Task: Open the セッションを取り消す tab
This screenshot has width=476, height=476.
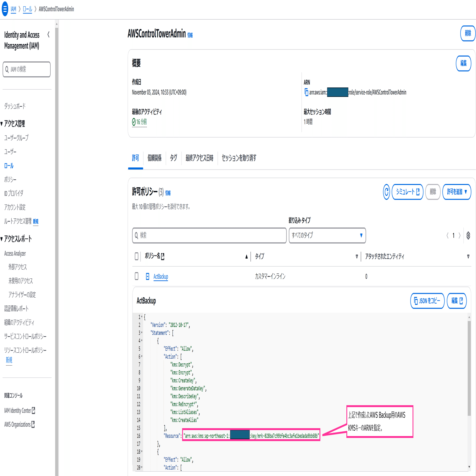Action: click(x=239, y=158)
